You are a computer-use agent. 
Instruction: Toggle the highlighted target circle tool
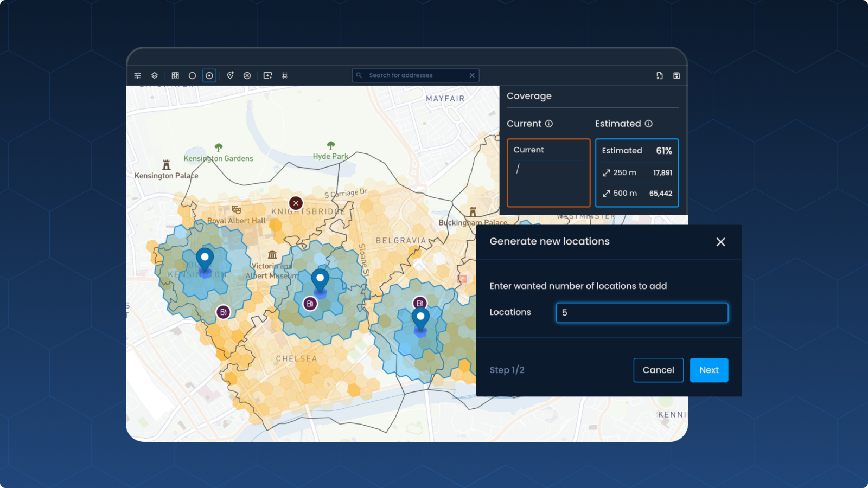click(x=209, y=75)
